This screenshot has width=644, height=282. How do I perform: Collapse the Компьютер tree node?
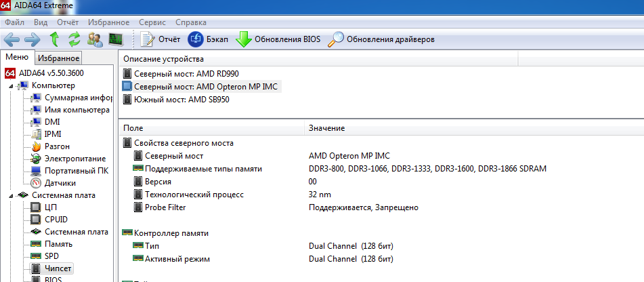12,85
